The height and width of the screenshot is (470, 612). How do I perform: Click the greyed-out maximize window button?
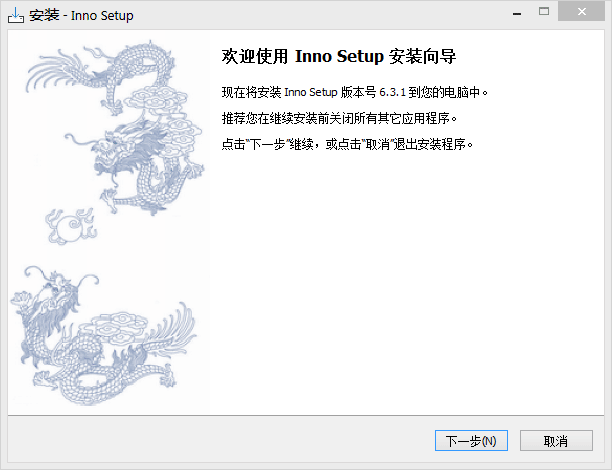544,12
